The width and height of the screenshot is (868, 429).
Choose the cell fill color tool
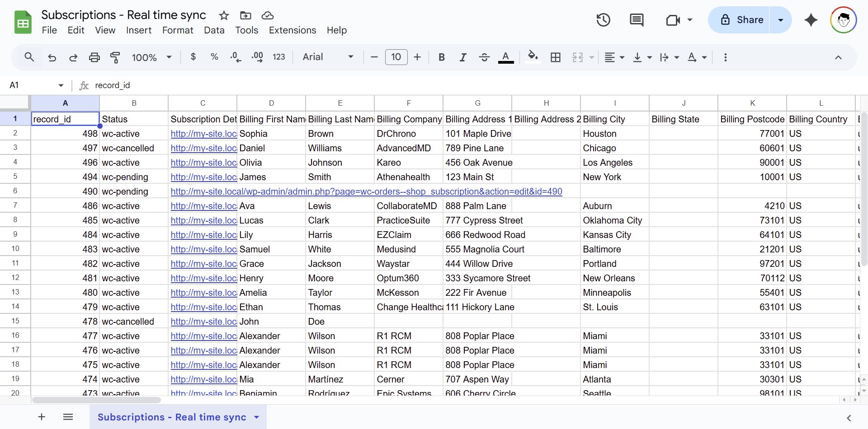(x=533, y=57)
